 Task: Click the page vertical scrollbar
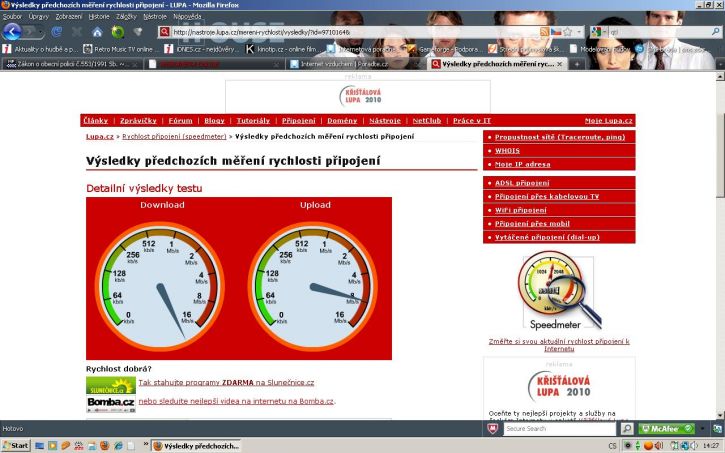tap(720, 245)
